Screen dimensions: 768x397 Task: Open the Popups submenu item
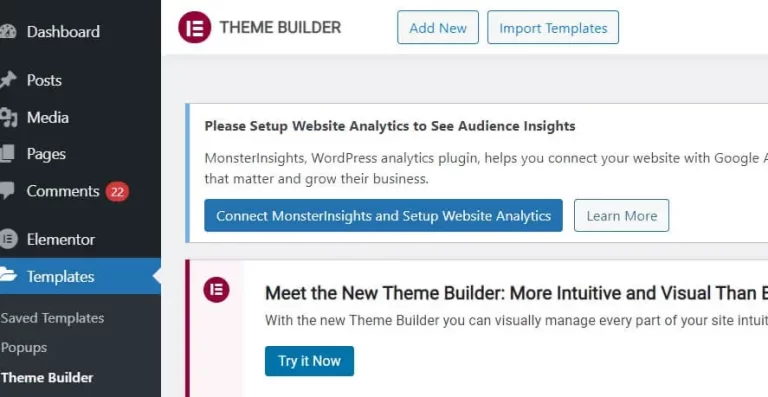coord(24,348)
